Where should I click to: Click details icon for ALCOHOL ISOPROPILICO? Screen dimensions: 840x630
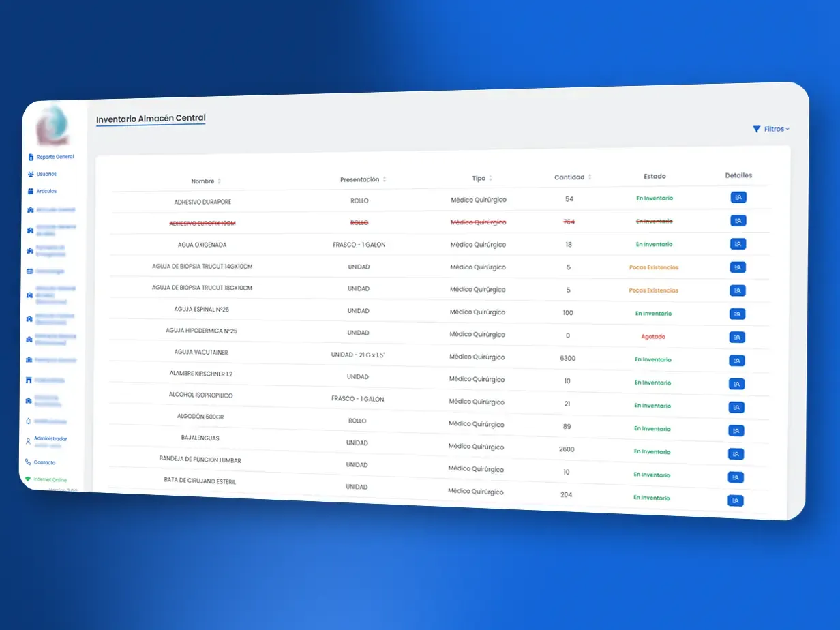pos(736,407)
